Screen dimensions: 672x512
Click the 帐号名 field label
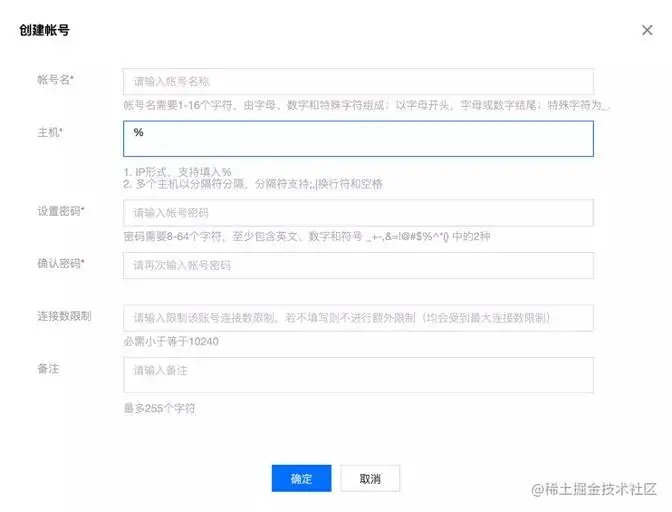click(55, 80)
